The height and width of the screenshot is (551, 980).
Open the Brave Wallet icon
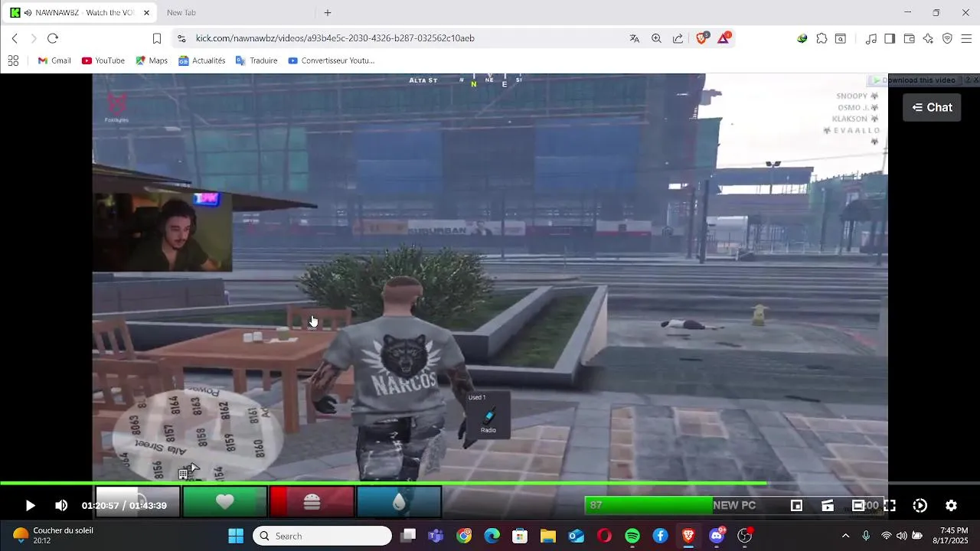[x=909, y=38]
